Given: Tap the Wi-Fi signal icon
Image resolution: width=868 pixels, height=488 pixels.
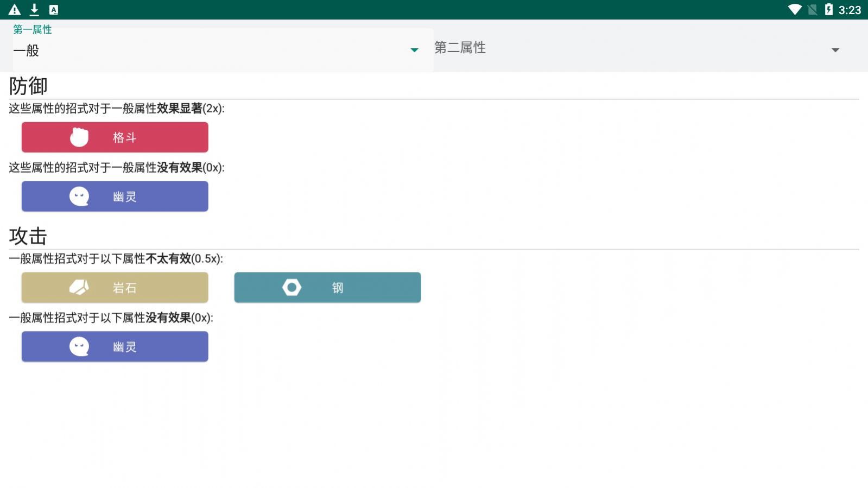Looking at the screenshot, I should click(x=795, y=10).
